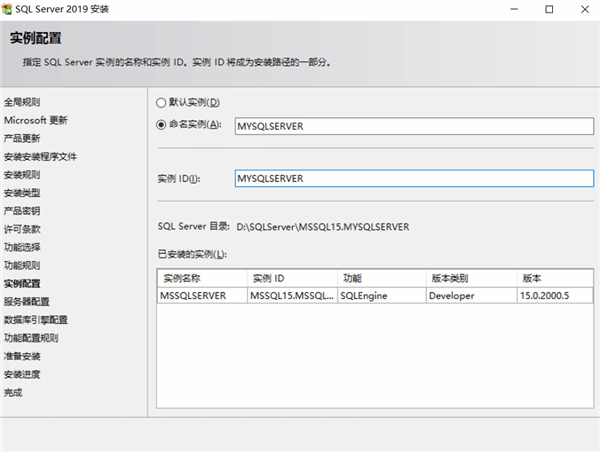Go to 数据库引擎配置 step
The width and height of the screenshot is (600, 452).
tap(36, 320)
